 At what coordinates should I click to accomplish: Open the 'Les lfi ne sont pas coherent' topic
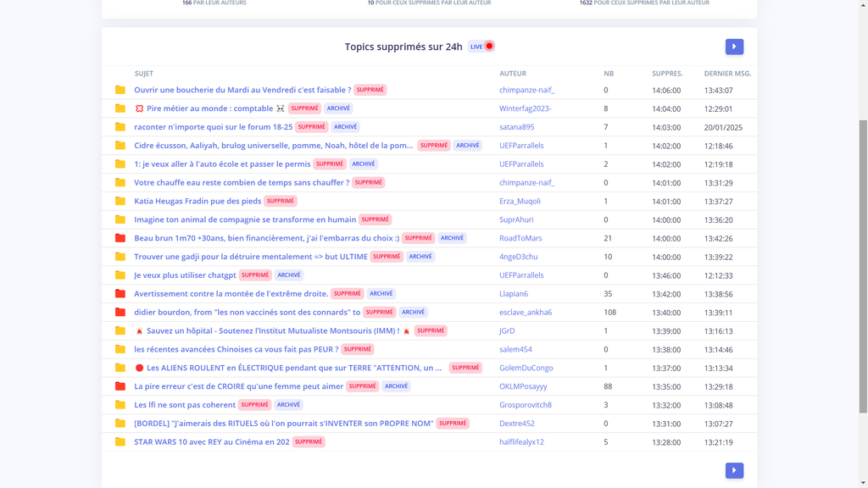(x=185, y=405)
